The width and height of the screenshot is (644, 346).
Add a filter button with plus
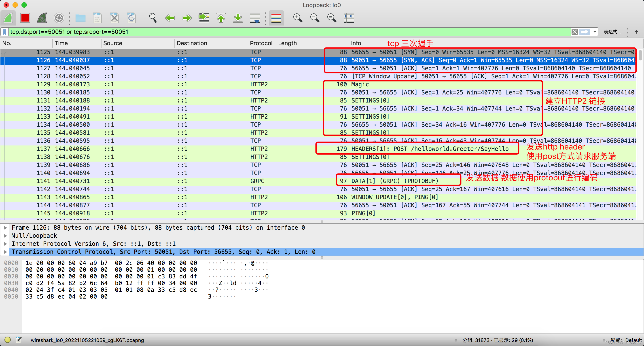pyautogui.click(x=636, y=32)
